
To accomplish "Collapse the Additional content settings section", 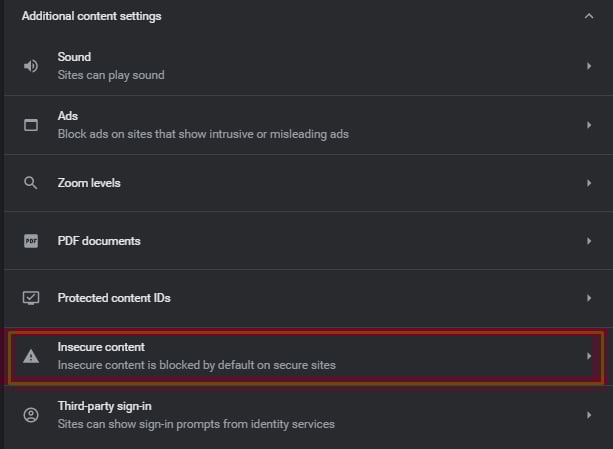I will (589, 16).
